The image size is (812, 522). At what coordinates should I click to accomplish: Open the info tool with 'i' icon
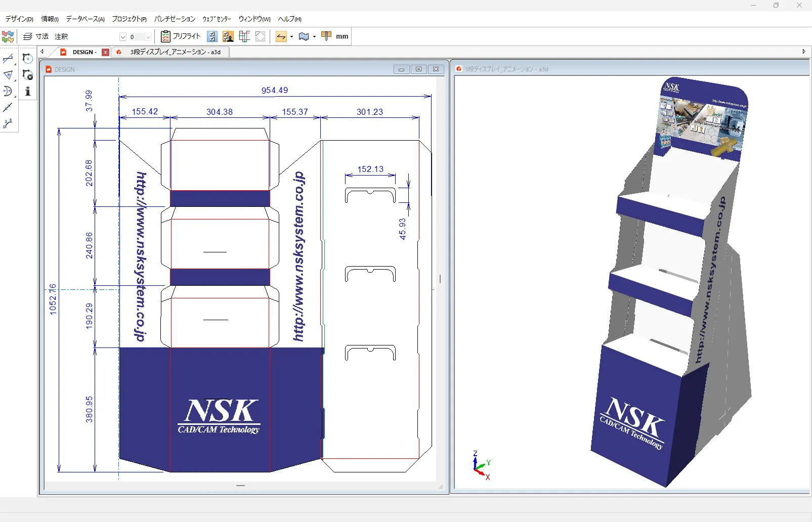point(28,92)
